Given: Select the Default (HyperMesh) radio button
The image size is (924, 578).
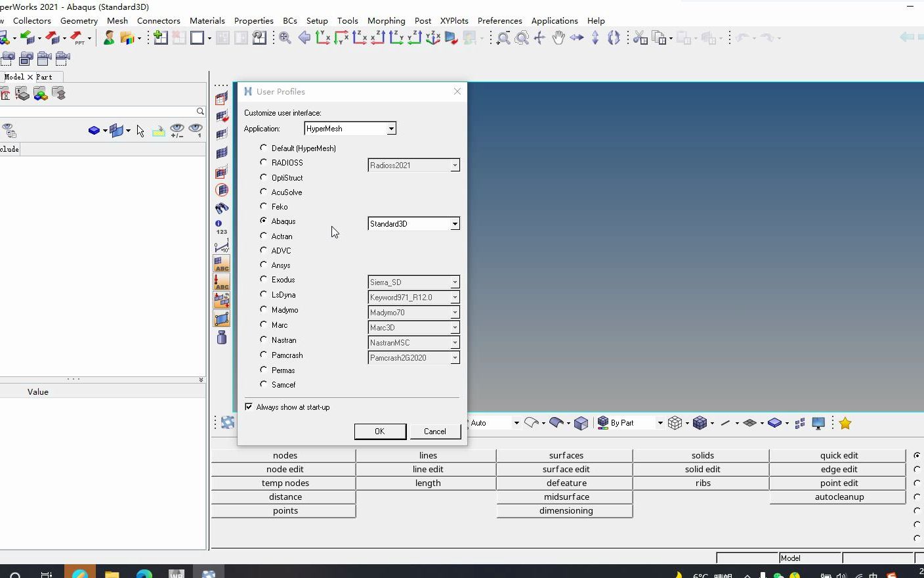Looking at the screenshot, I should tap(263, 148).
